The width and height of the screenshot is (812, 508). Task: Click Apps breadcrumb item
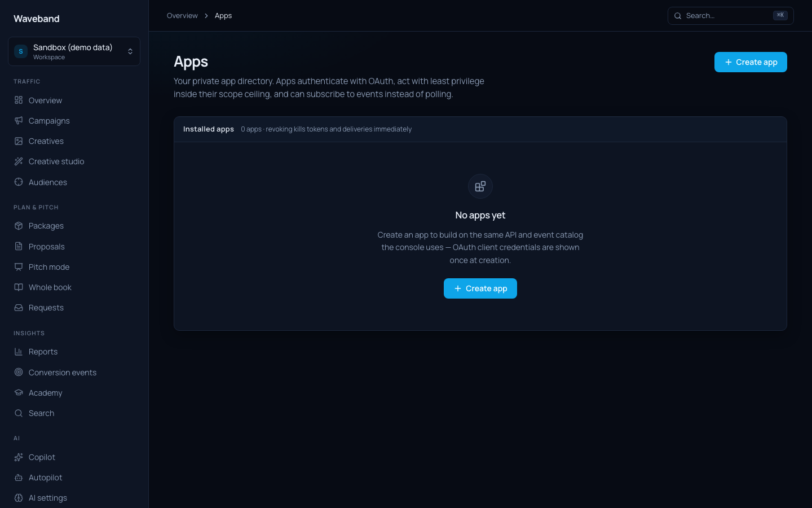coord(223,16)
